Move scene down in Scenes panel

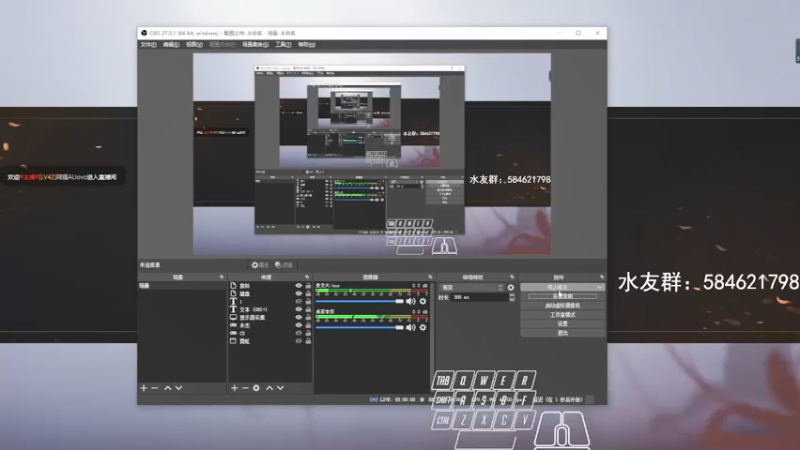(x=179, y=388)
